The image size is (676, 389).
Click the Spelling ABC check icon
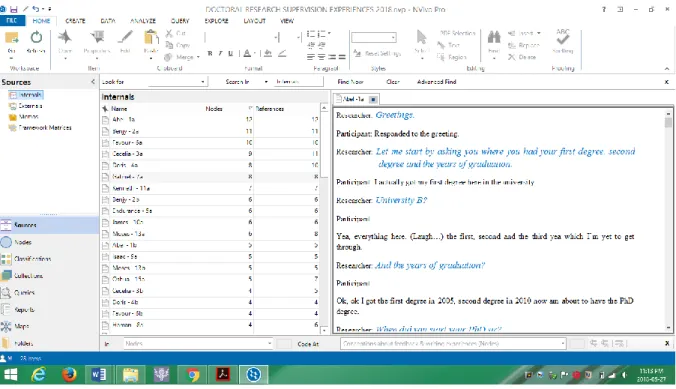click(x=563, y=37)
